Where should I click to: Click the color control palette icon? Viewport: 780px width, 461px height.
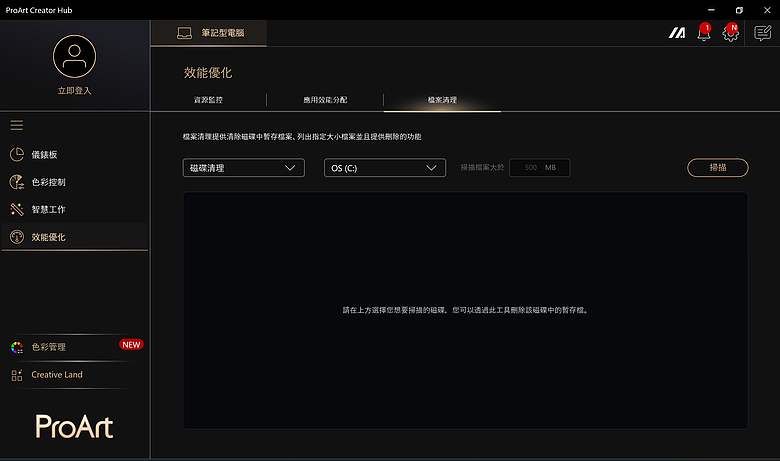point(17,182)
